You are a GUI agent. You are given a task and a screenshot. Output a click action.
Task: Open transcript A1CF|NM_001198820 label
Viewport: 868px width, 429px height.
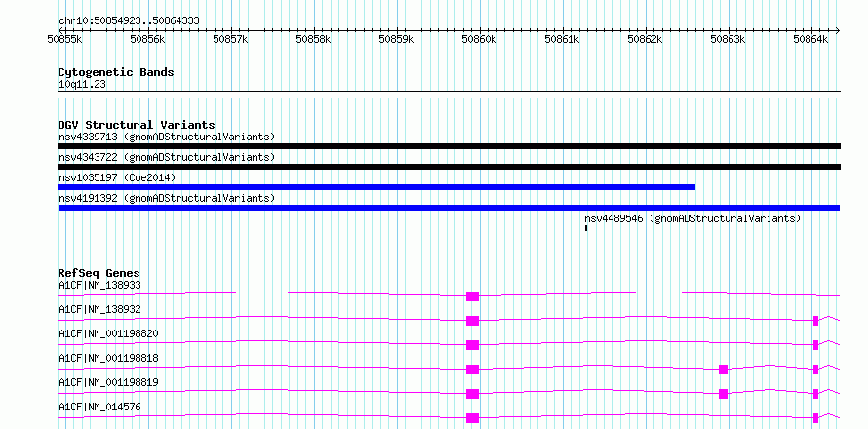(108, 333)
